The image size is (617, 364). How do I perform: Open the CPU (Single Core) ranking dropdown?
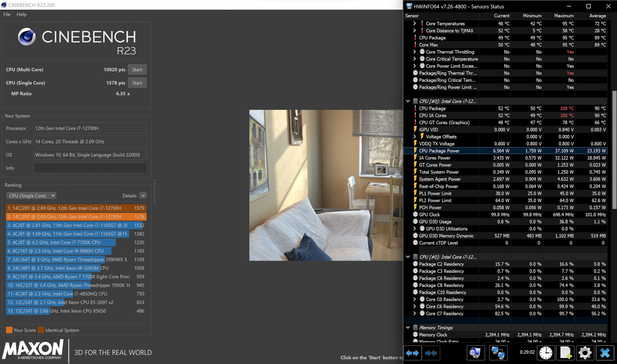click(x=31, y=195)
